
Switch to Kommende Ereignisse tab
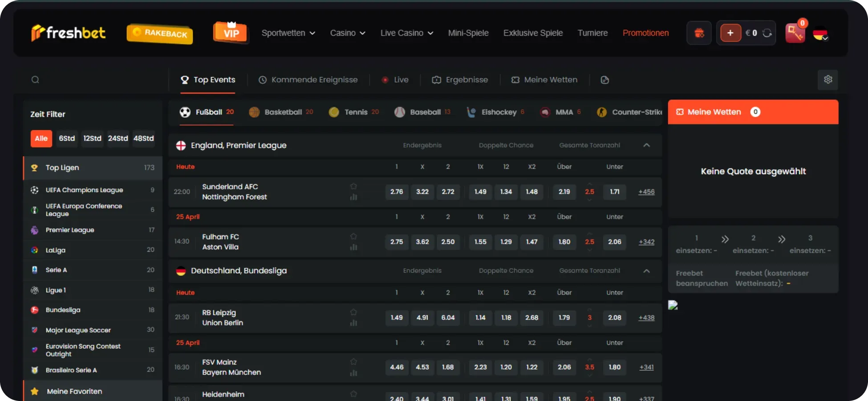(x=308, y=80)
